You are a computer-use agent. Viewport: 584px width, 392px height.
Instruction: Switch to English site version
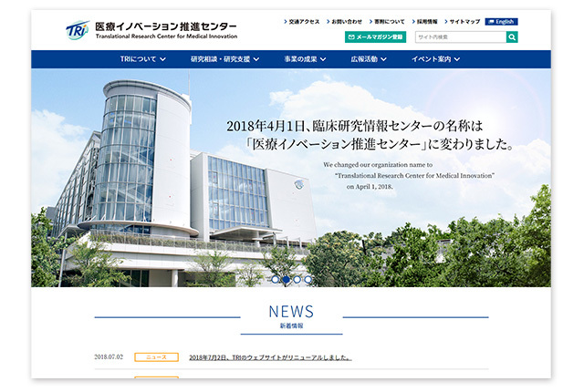tap(501, 22)
